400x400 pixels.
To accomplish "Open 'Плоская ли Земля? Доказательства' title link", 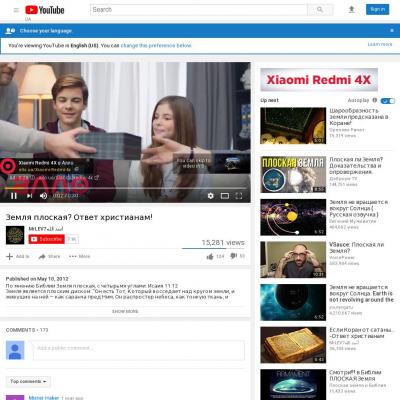I will (x=356, y=166).
